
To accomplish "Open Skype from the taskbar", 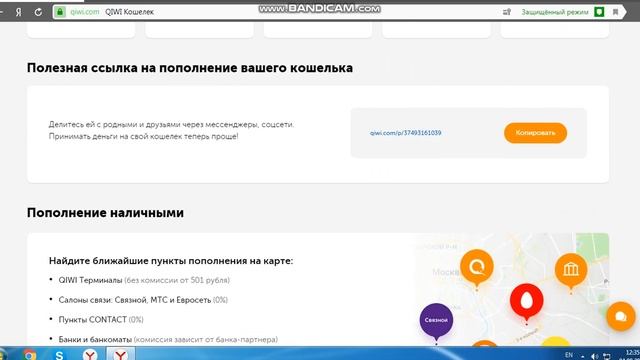I will tap(59, 355).
